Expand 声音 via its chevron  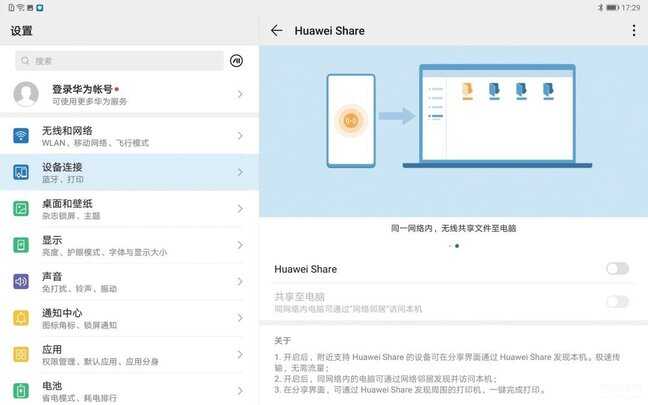point(240,281)
